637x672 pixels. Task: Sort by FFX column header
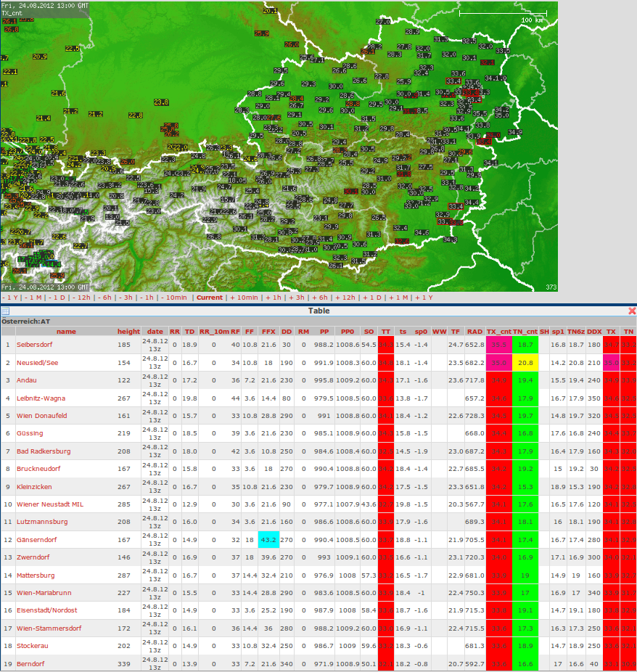click(x=268, y=332)
